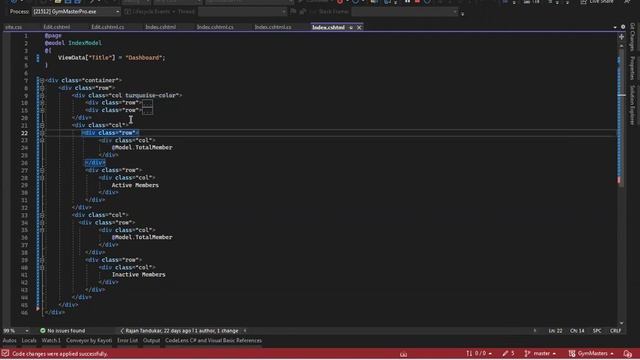Click Code changes were applied successfully message

(60, 354)
